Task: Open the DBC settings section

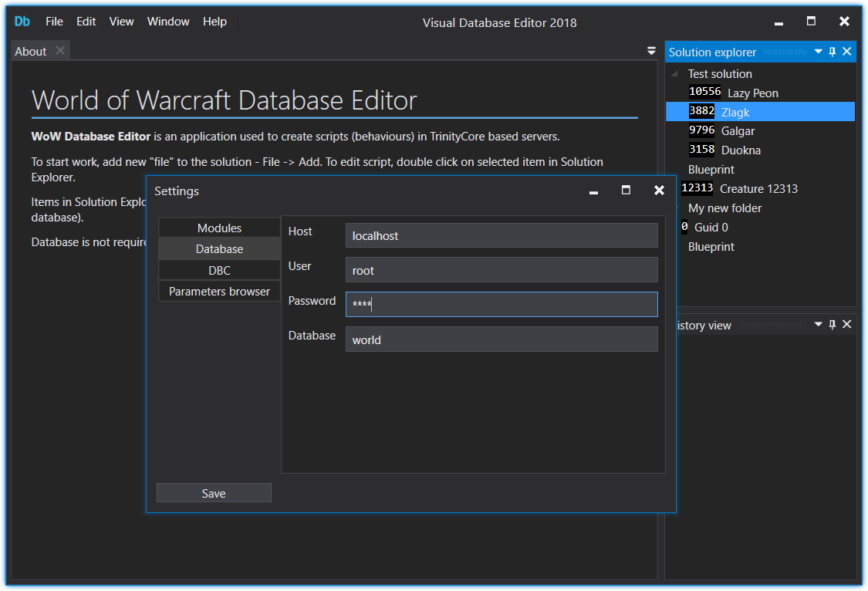Action: click(219, 270)
